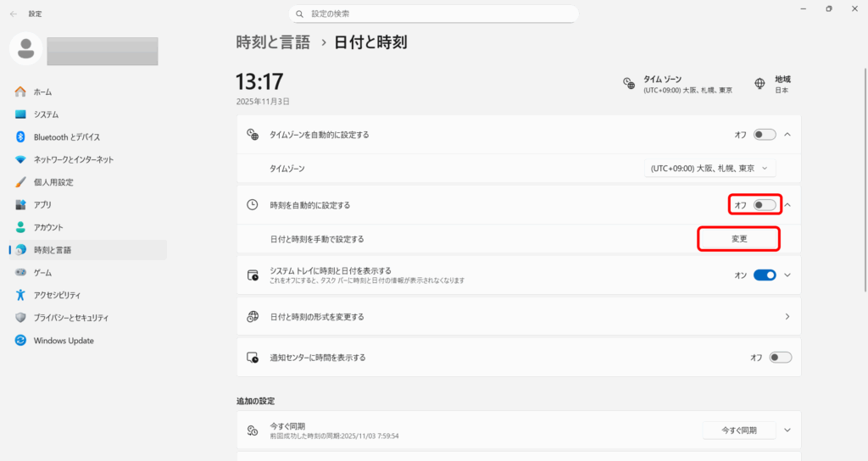The width and height of the screenshot is (868, 461).
Task: Click the 設定の検索 search box
Action: tap(433, 14)
